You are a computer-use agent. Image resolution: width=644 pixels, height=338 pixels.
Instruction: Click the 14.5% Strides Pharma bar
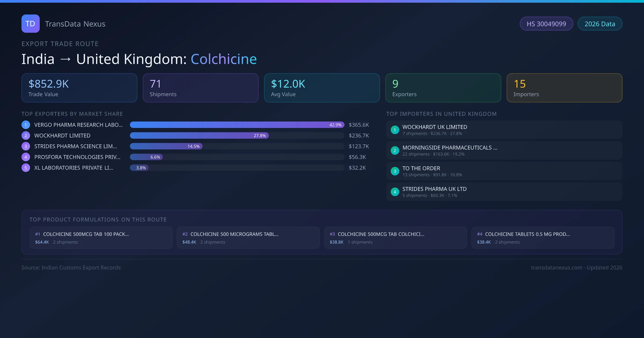coord(166,146)
